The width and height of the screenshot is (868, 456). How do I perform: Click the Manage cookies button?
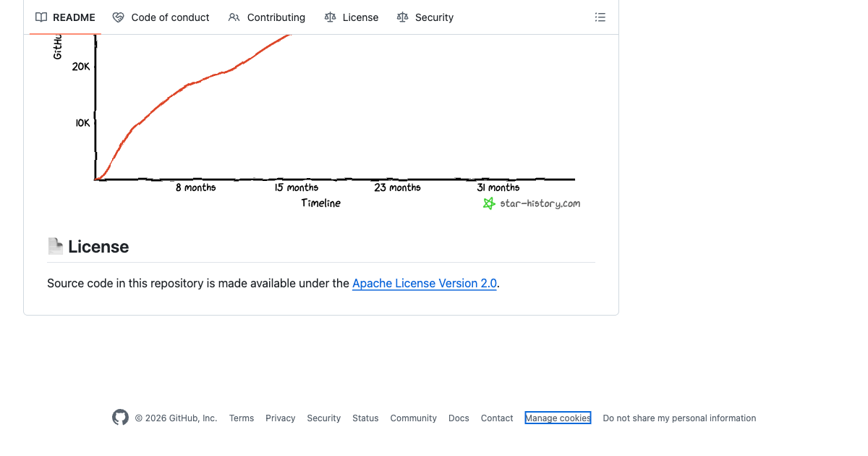[x=558, y=418]
